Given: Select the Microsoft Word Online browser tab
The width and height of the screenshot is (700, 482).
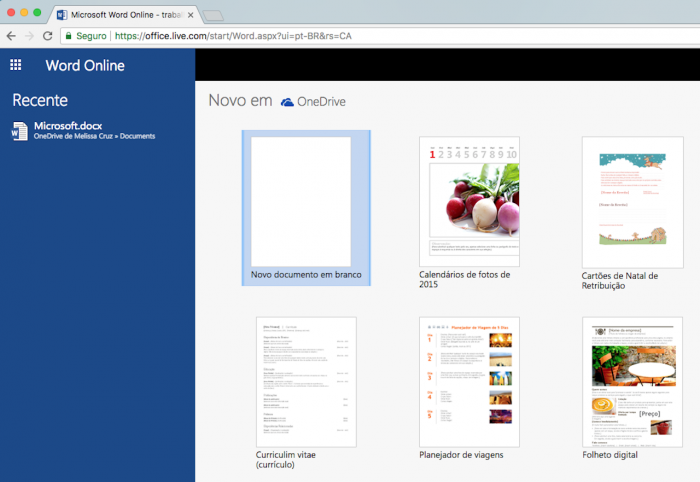Looking at the screenshot, I should click(x=125, y=15).
